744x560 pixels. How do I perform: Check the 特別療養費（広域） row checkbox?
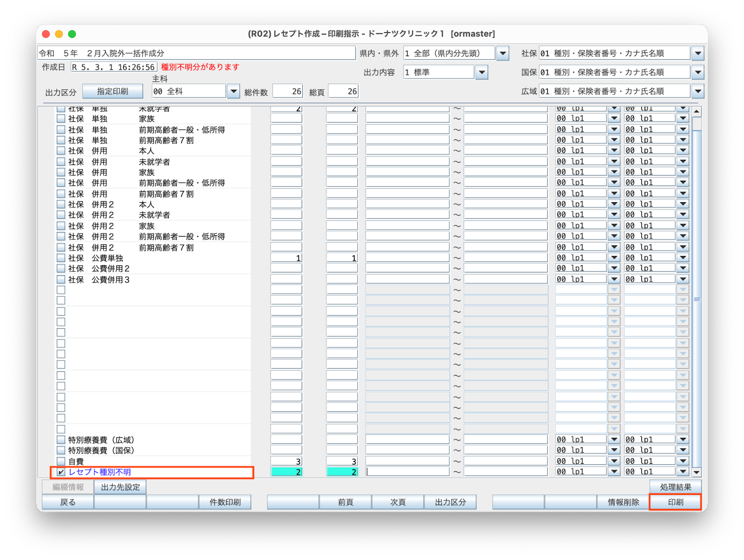tap(60, 439)
